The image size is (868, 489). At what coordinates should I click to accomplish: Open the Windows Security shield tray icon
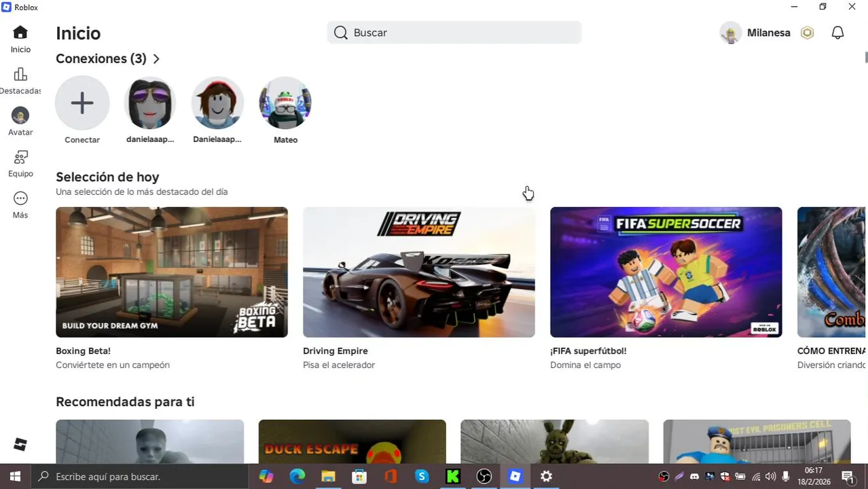[x=725, y=477]
